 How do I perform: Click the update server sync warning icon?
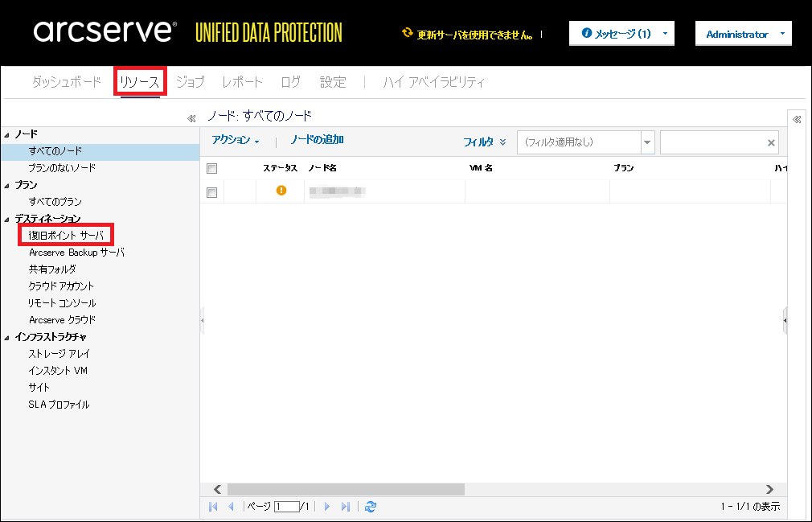(x=408, y=33)
